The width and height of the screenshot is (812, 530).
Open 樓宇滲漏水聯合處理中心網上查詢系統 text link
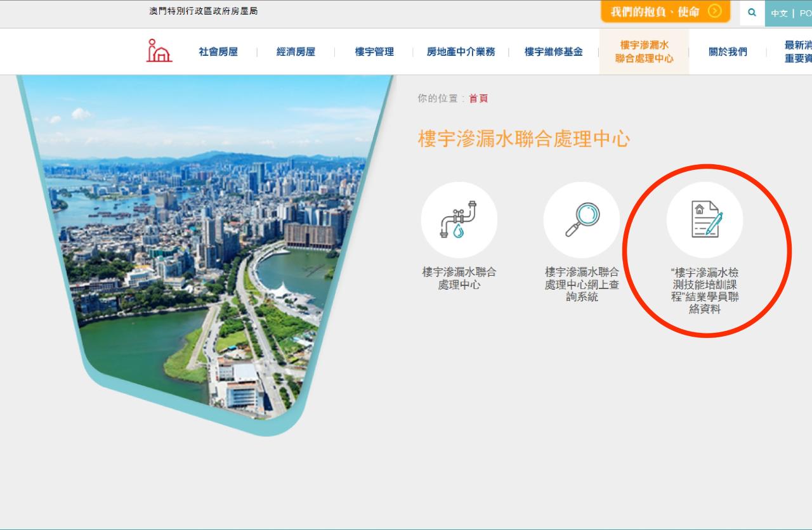581,284
